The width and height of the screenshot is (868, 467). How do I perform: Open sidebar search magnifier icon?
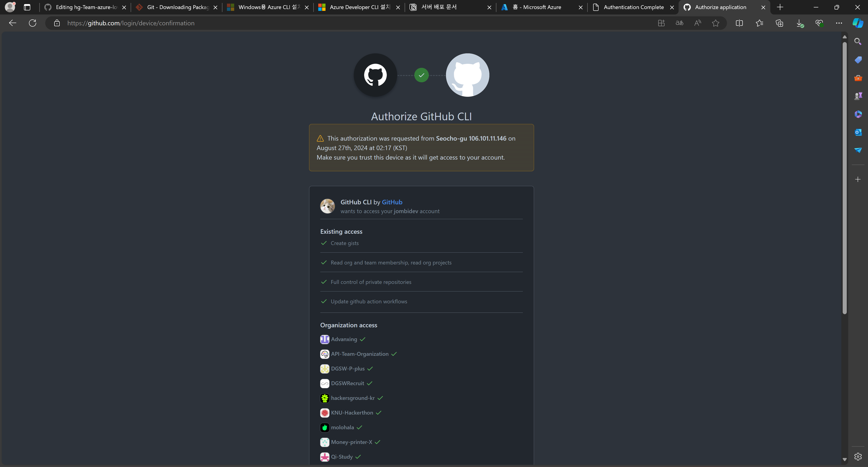(x=858, y=41)
